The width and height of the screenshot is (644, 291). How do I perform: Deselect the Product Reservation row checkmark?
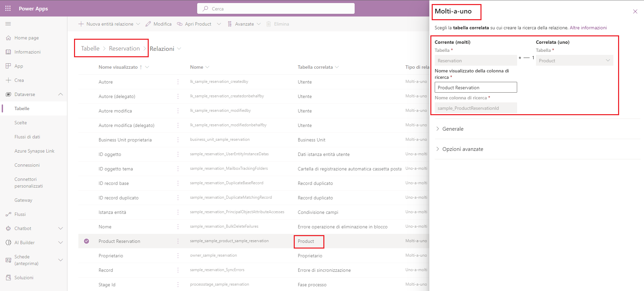86,241
